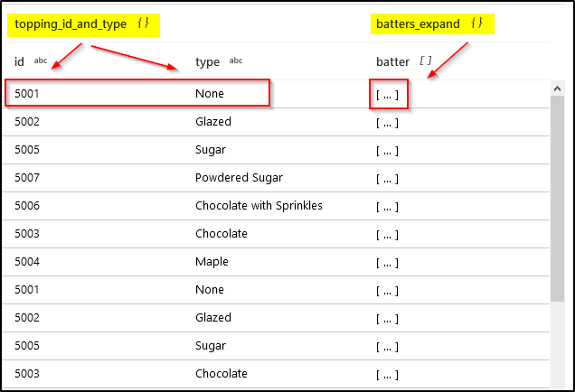Viewport: 575px width, 392px height.
Task: Click the scrollbar up arrow
Action: [558, 89]
